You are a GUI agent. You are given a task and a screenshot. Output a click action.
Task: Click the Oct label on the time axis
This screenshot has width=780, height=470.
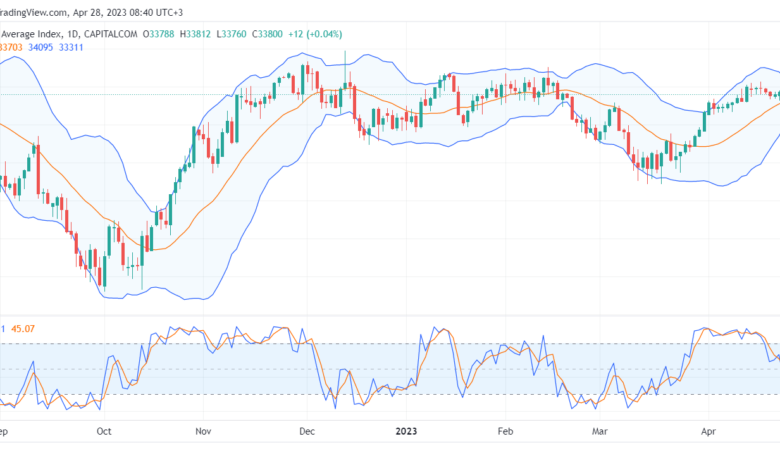click(x=104, y=431)
